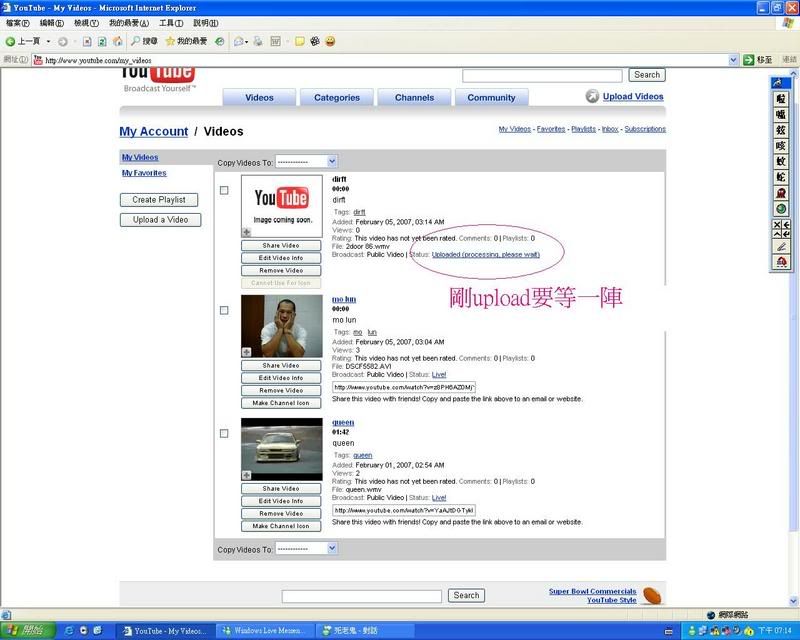Click the mo lun video URL field
This screenshot has width=800, height=640.
(x=404, y=387)
